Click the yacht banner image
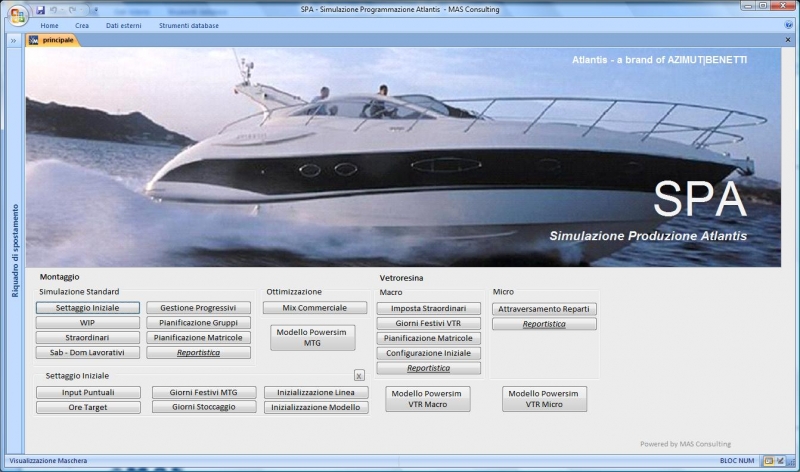Image resolution: width=800 pixels, height=472 pixels. pos(400,155)
